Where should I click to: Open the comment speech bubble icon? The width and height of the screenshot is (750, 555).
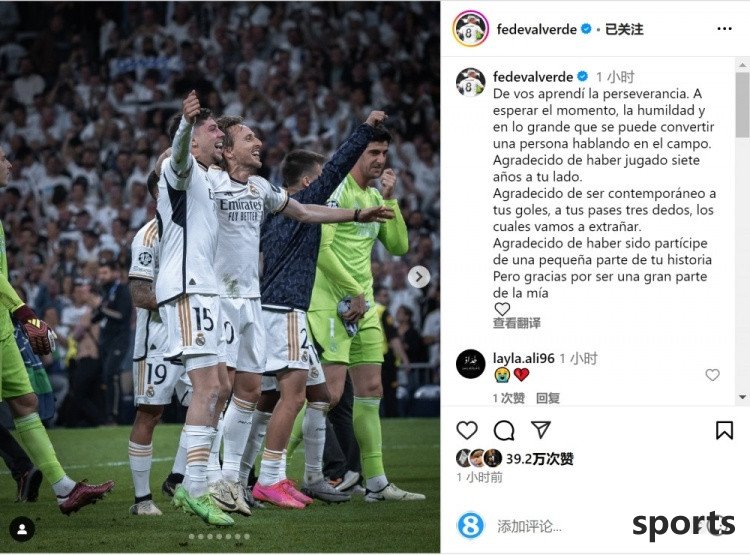point(504,430)
